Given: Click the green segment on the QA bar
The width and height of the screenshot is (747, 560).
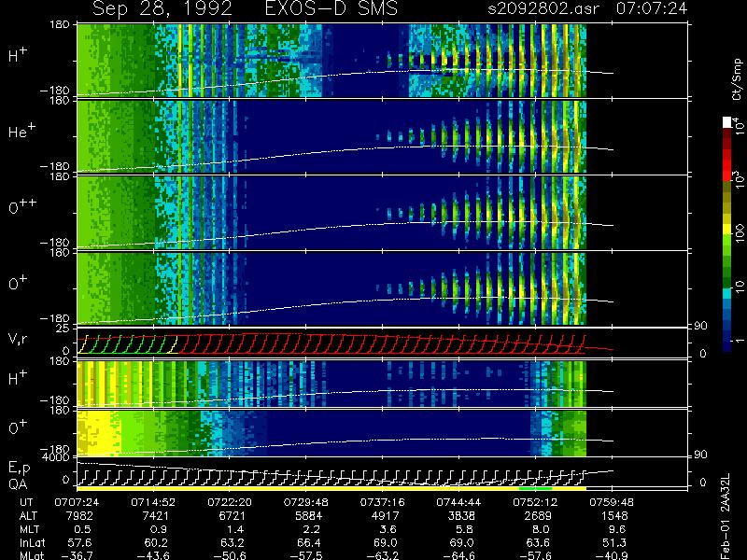Looking at the screenshot, I should pyautogui.click(x=535, y=488).
